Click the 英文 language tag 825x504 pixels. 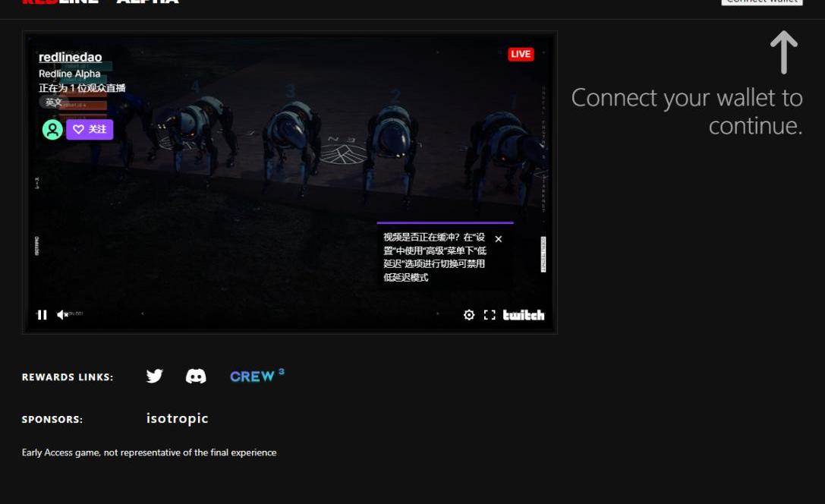54,102
